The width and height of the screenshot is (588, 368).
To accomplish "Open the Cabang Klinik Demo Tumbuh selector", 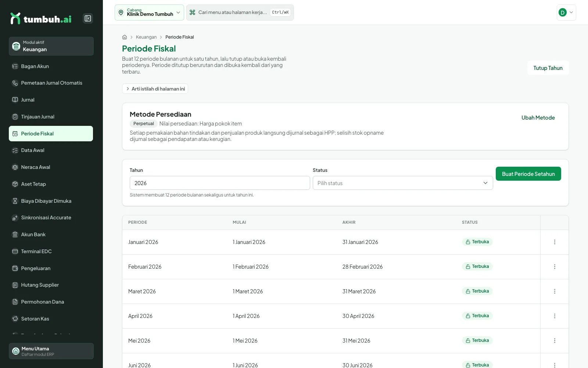I will (149, 13).
